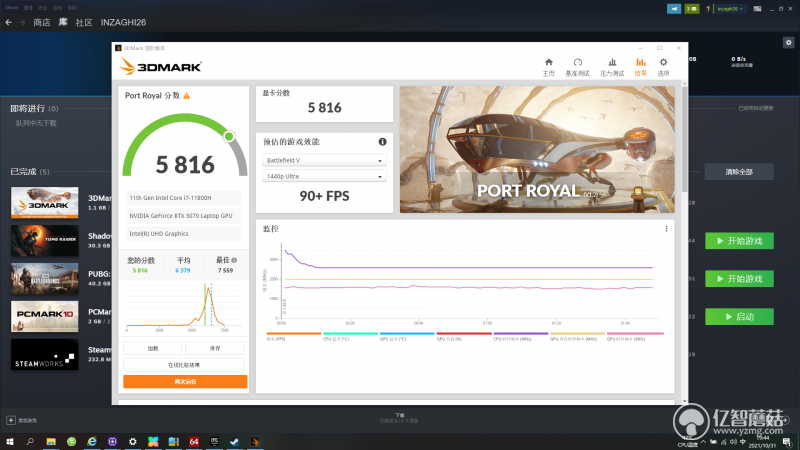Go forward with the Steam forward arrow
The image size is (800, 450).
pos(22,22)
